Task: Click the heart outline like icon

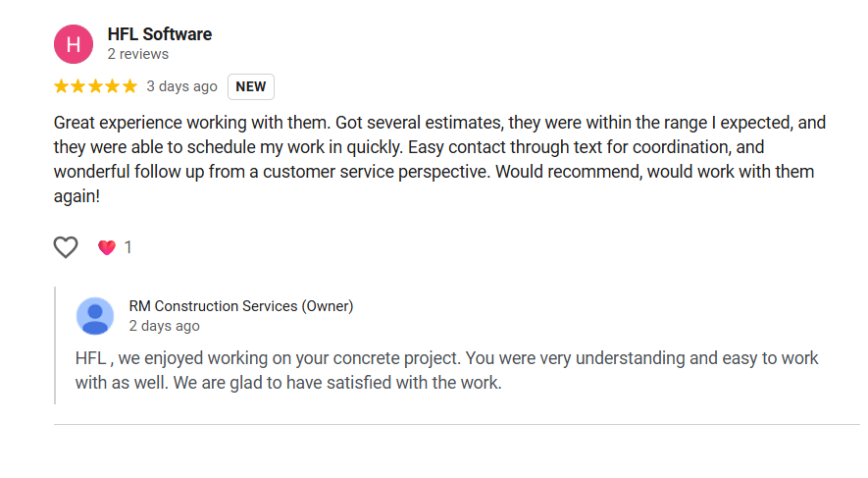Action: coord(66,247)
